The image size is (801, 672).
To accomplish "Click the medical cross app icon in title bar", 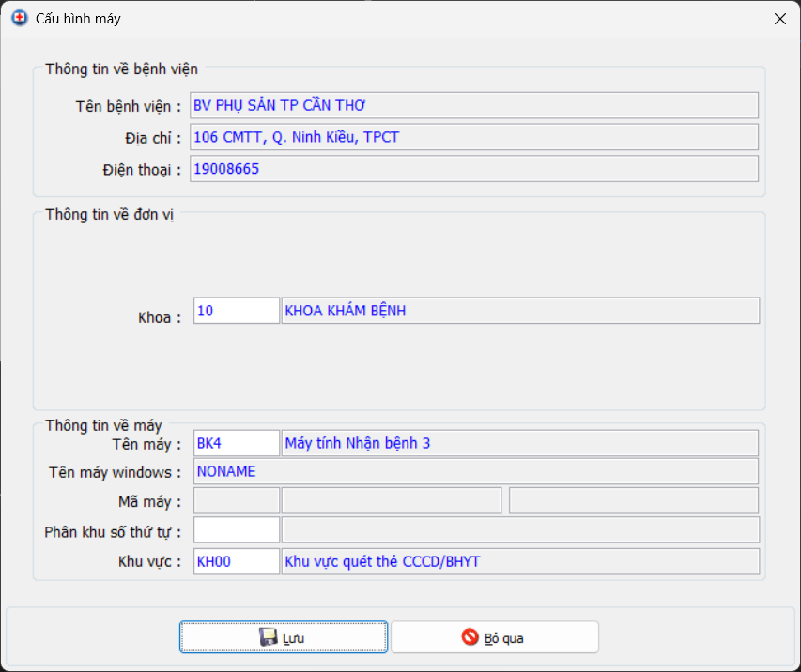I will 20,19.
